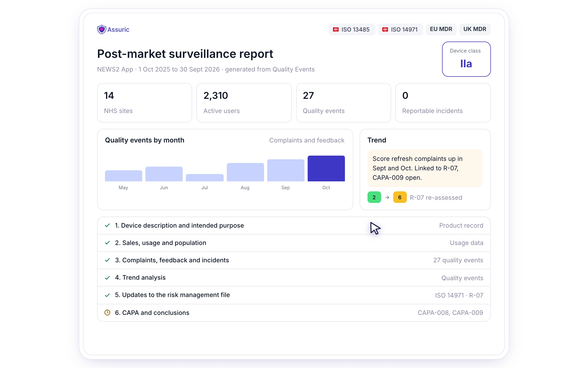
Task: Click the 'R-07 re-assessed' label
Action: 436,198
